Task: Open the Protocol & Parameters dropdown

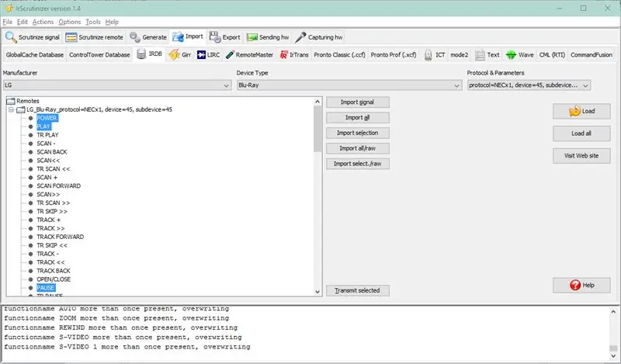Action: [x=529, y=85]
